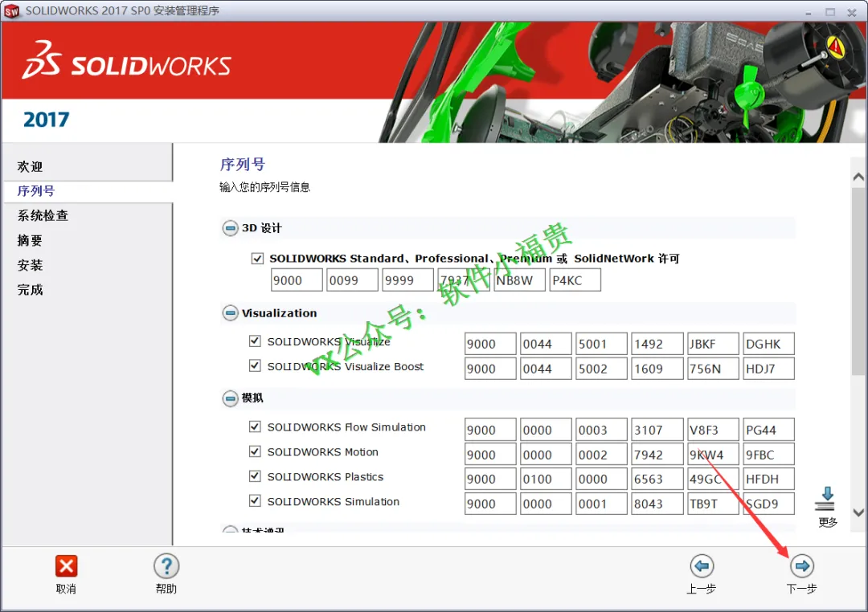Image resolution: width=868 pixels, height=612 pixels.
Task: Collapse the 3D 设计 section
Action: (x=230, y=228)
